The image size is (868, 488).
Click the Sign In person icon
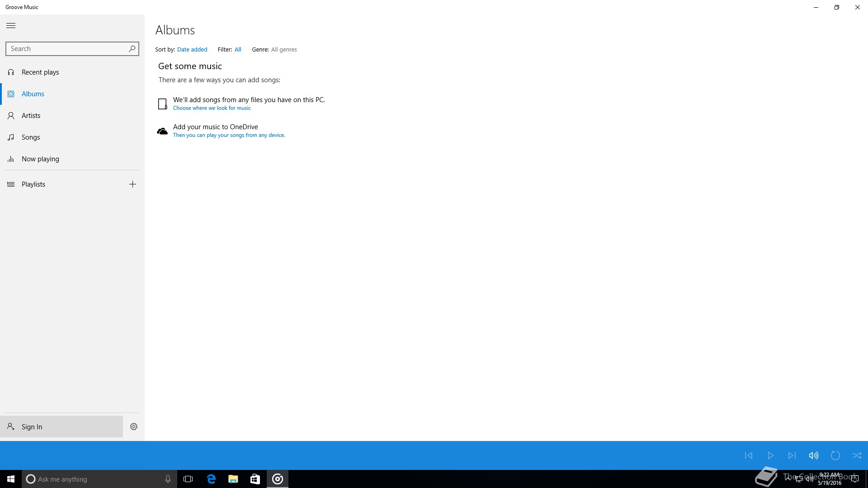point(11,427)
